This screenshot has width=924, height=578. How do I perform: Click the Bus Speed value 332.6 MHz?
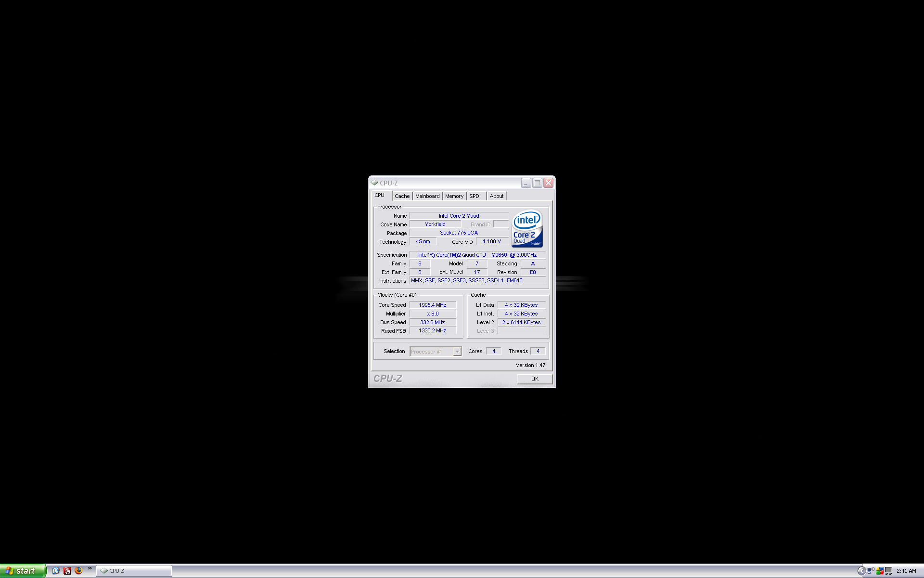pos(433,323)
